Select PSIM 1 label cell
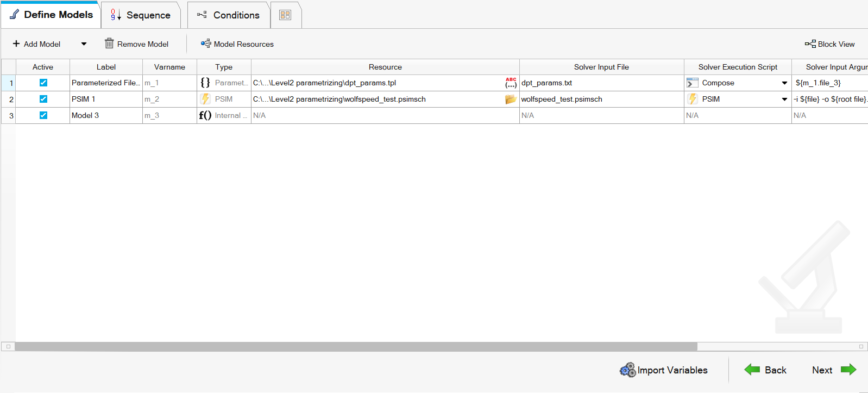The image size is (868, 393). point(106,99)
